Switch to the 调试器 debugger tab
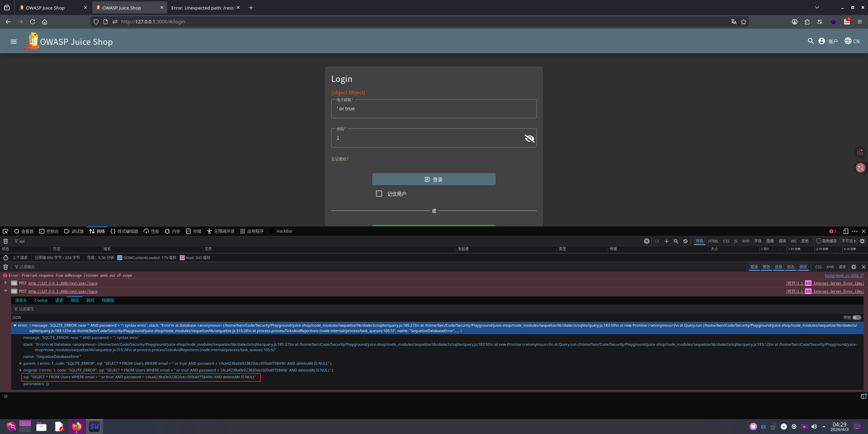Screen dimensions: 868x434 74,231
